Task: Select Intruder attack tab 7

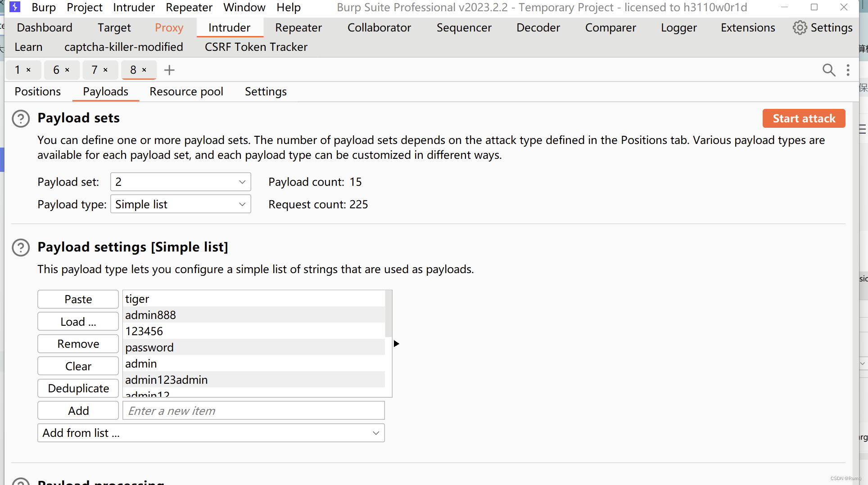Action: point(95,70)
